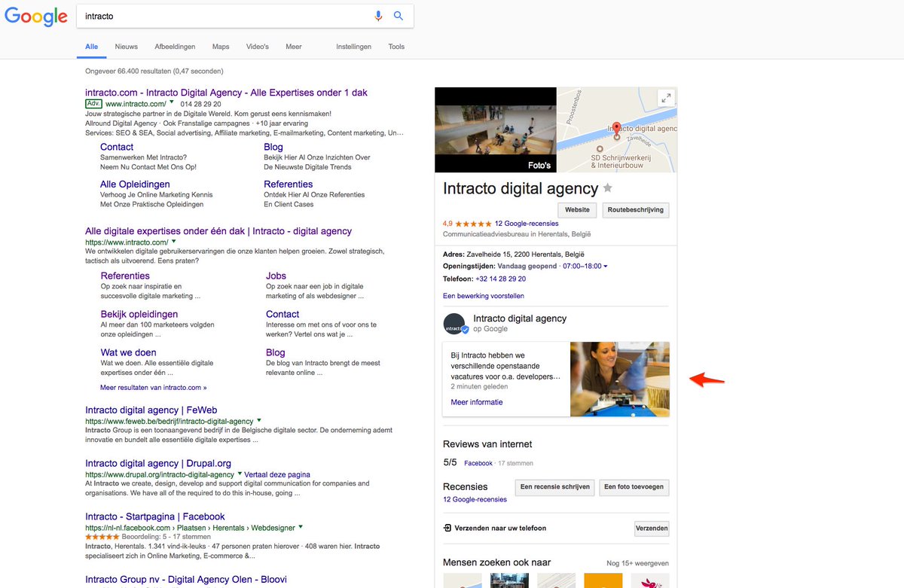This screenshot has height=588, width=904.
Task: Open the ad's Blog sitelink
Action: (x=273, y=147)
